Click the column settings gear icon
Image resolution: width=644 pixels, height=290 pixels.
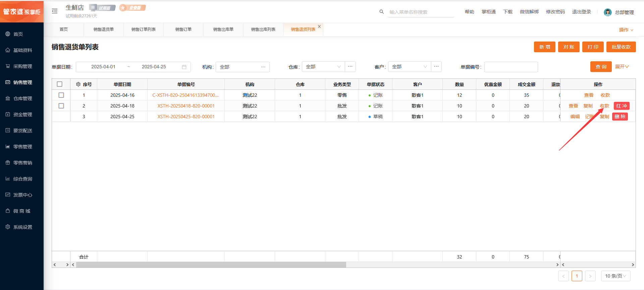pyautogui.click(x=78, y=84)
